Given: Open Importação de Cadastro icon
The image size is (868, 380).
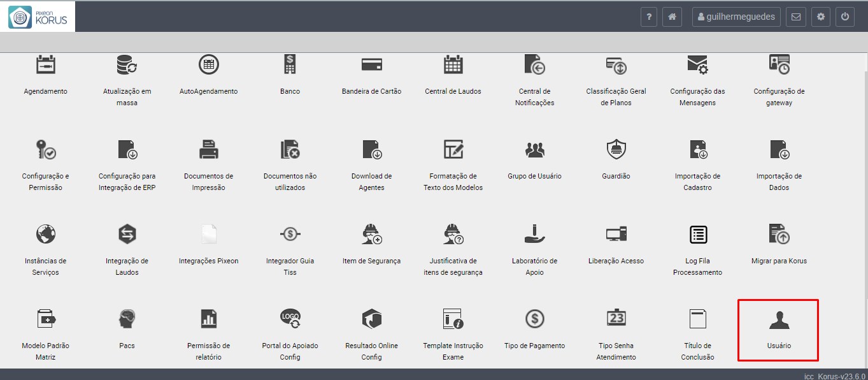Looking at the screenshot, I should [x=697, y=149].
